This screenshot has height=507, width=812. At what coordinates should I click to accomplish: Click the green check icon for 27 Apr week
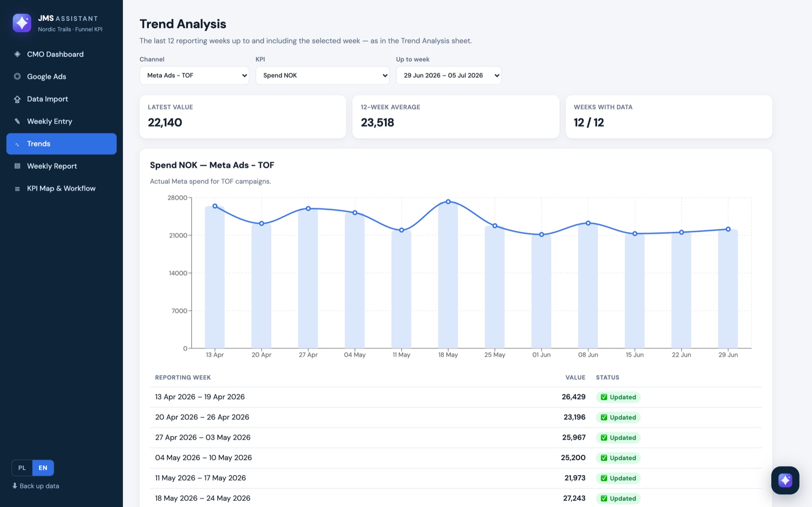click(x=604, y=438)
